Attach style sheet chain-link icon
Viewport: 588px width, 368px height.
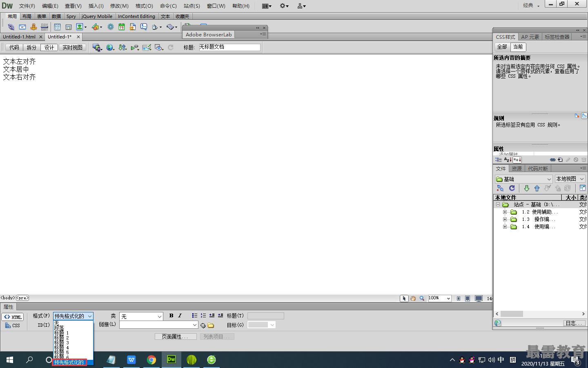tap(552, 160)
